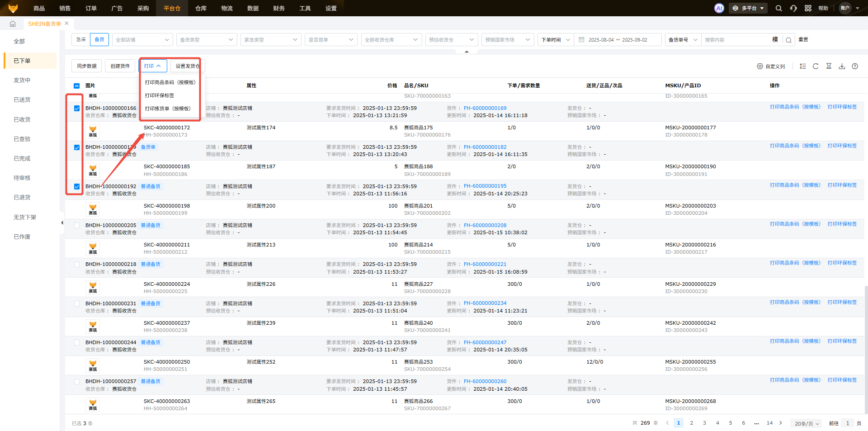Viewport: 868px width, 431px height.
Task: Open the 预估收货仓 dropdown
Action: point(452,40)
